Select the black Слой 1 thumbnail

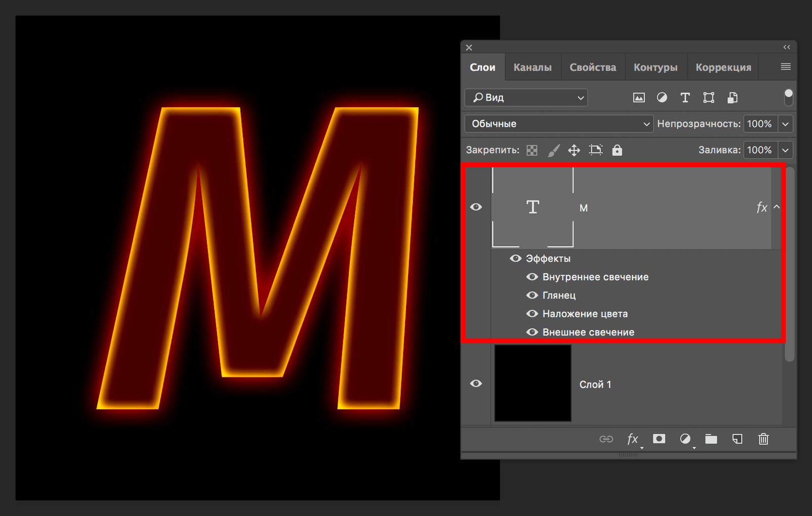click(x=532, y=383)
